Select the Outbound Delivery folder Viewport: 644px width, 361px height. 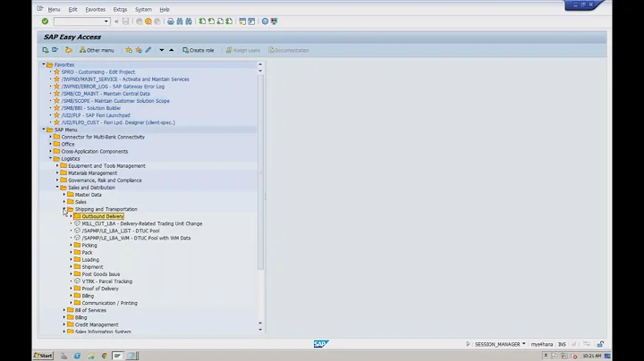click(102, 216)
